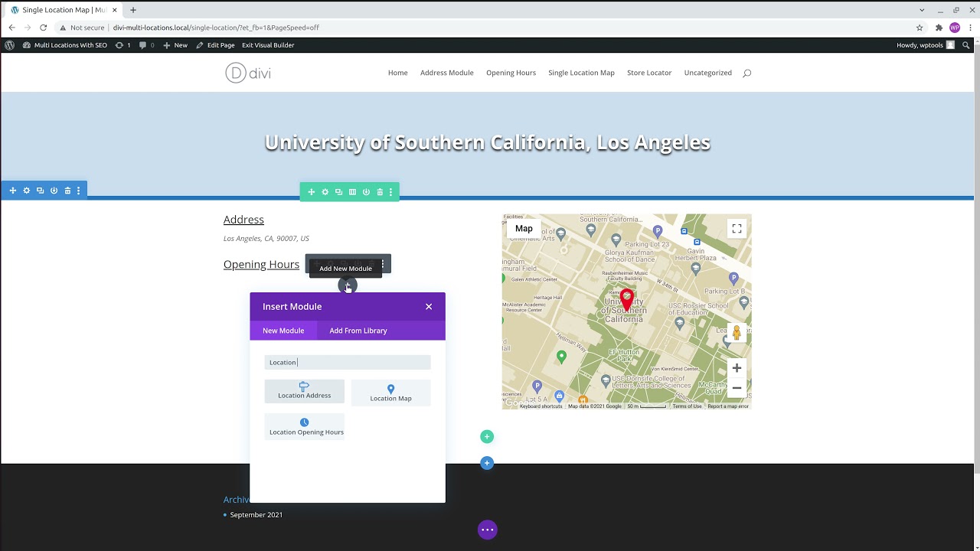Image resolution: width=980 pixels, height=551 pixels.
Task: Open Single Location Map menu item
Action: tap(581, 73)
